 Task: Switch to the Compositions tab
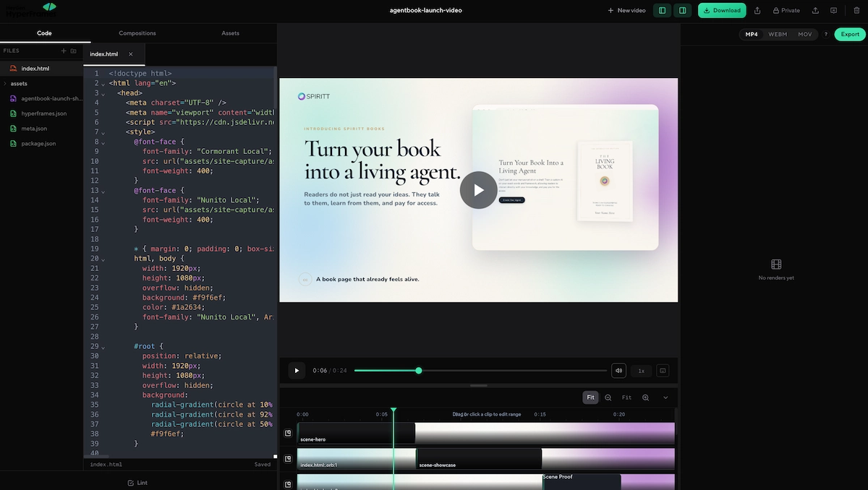tap(137, 33)
